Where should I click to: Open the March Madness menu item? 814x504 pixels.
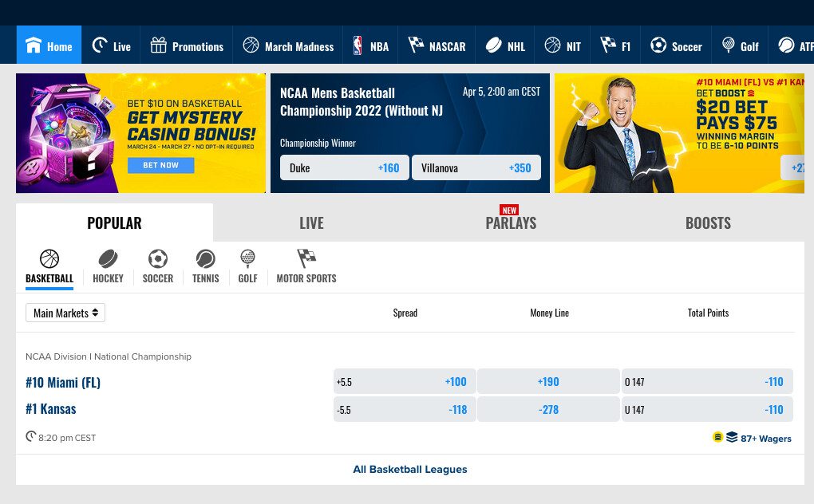coord(288,46)
